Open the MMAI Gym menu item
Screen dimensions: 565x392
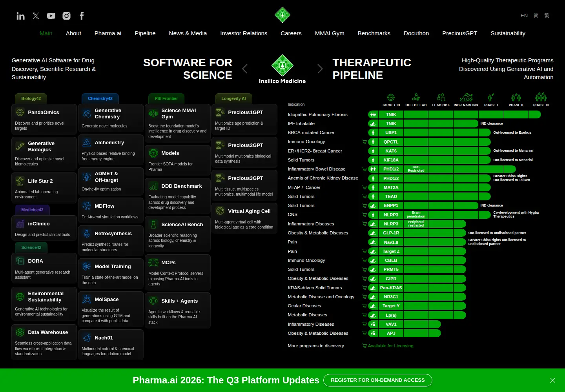(330, 33)
